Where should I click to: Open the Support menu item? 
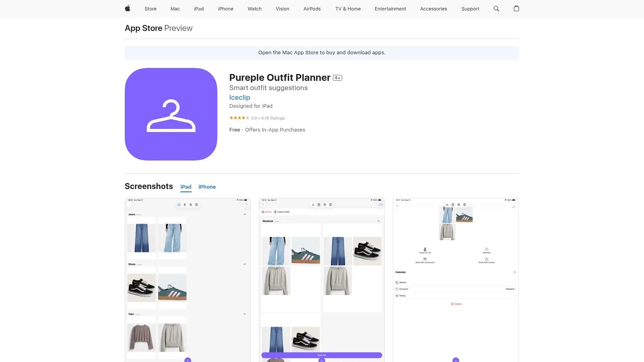tap(470, 8)
